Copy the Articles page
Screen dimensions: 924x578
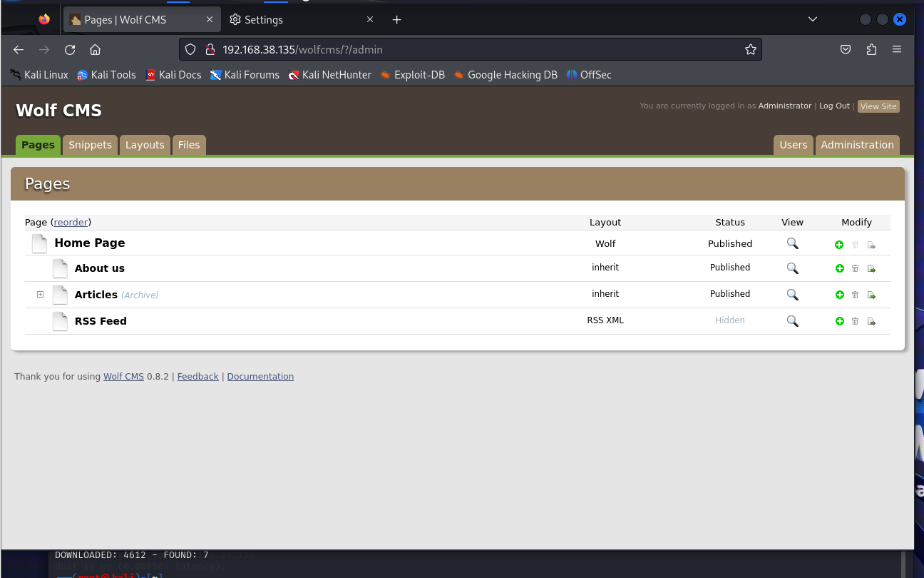click(x=871, y=295)
